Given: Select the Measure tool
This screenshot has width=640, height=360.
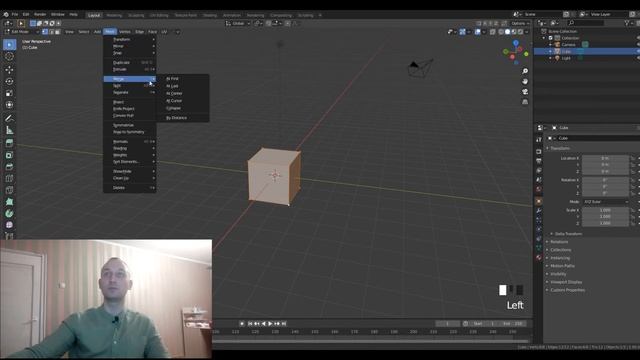Looking at the screenshot, I should [9, 130].
